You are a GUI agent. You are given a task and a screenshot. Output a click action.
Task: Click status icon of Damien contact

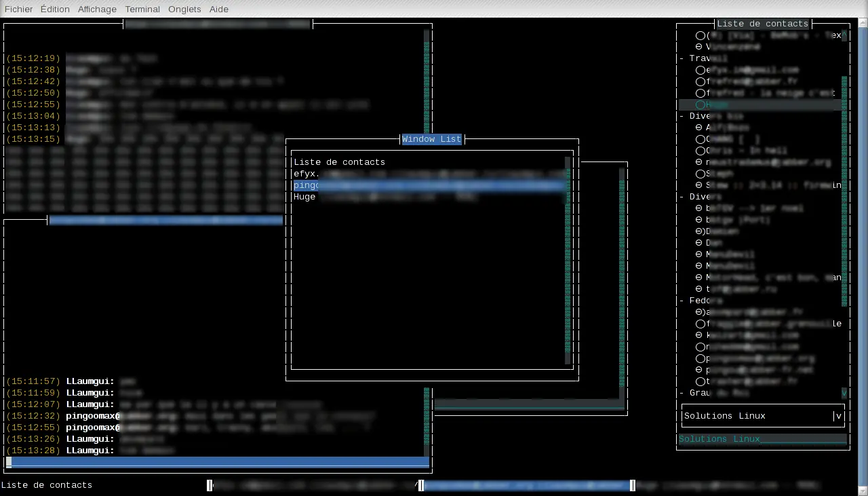point(699,231)
